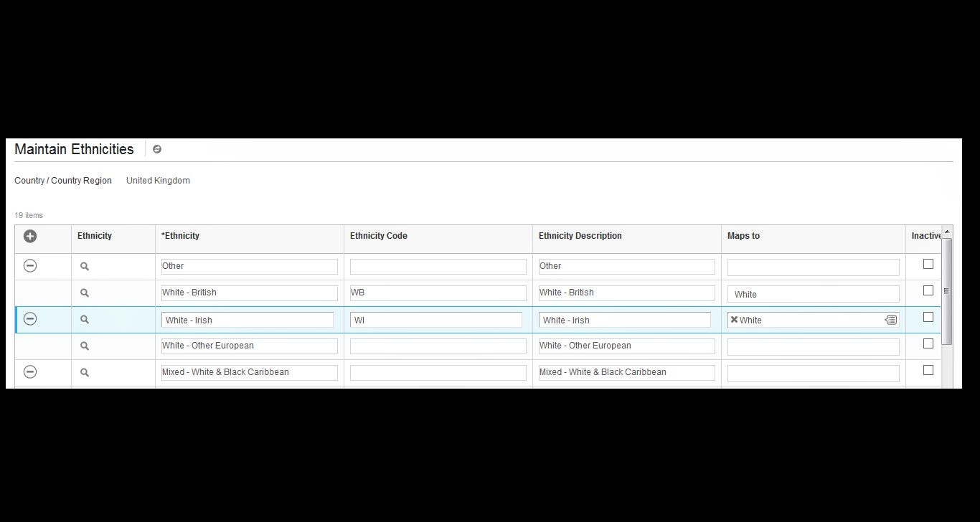This screenshot has width=980, height=522.
Task: Open the Maps to prompt for White - Irish
Action: (x=891, y=320)
